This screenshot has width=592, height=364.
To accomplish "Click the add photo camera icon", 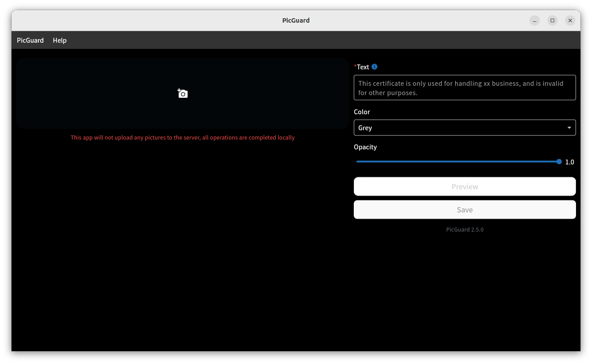I will (x=183, y=93).
